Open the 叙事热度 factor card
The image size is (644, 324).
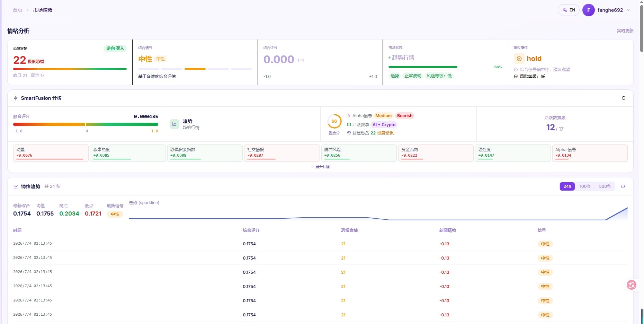pyautogui.click(x=128, y=153)
